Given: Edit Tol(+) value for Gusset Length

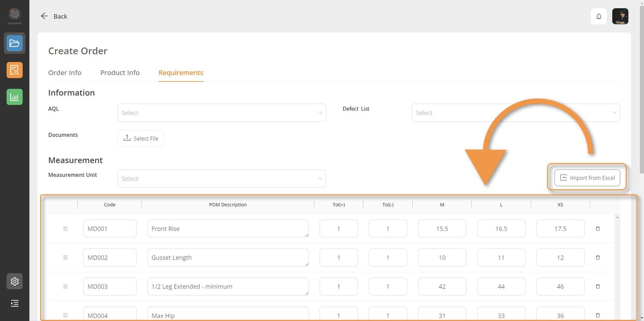Looking at the screenshot, I should pyautogui.click(x=339, y=257).
